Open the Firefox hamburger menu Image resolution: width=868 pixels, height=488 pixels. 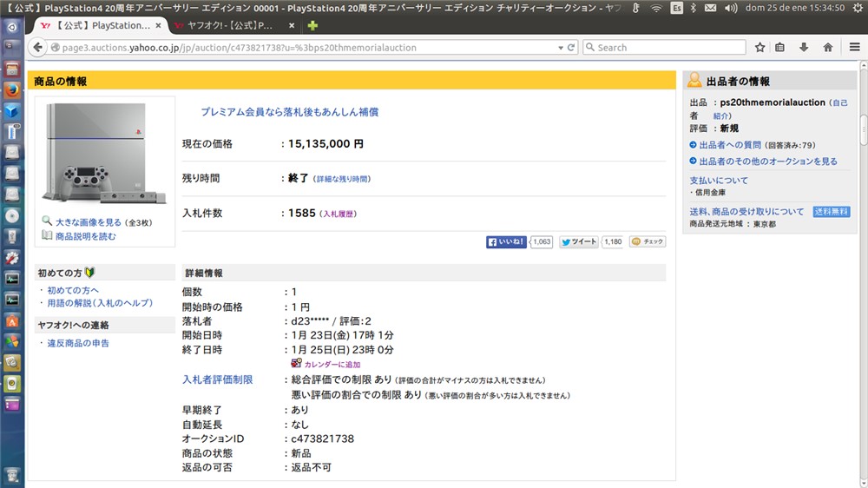coord(855,48)
